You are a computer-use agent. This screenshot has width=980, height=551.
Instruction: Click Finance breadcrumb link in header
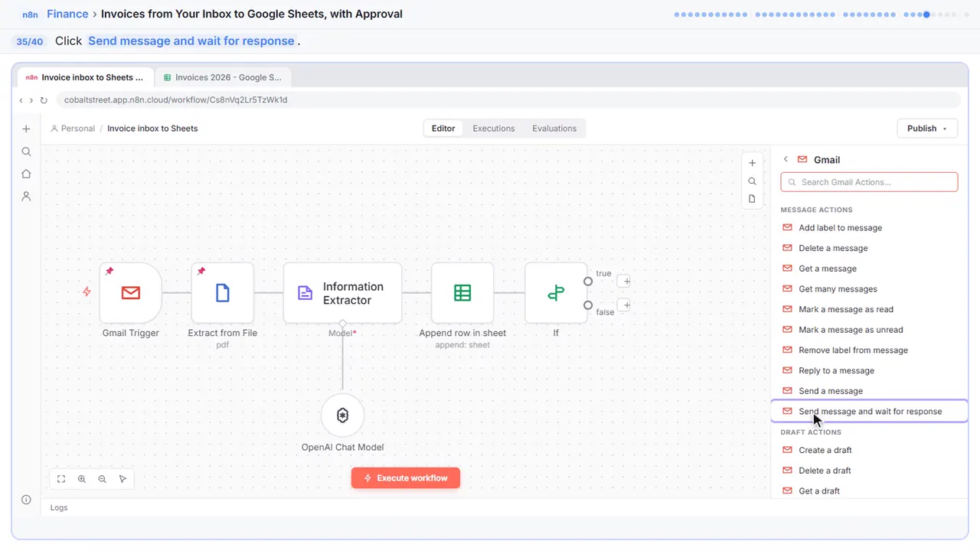click(x=67, y=14)
